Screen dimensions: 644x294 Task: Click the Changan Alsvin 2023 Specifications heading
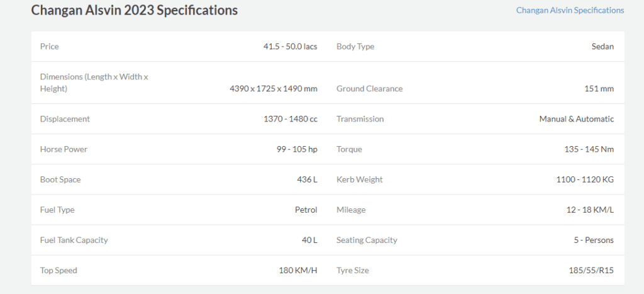click(135, 10)
